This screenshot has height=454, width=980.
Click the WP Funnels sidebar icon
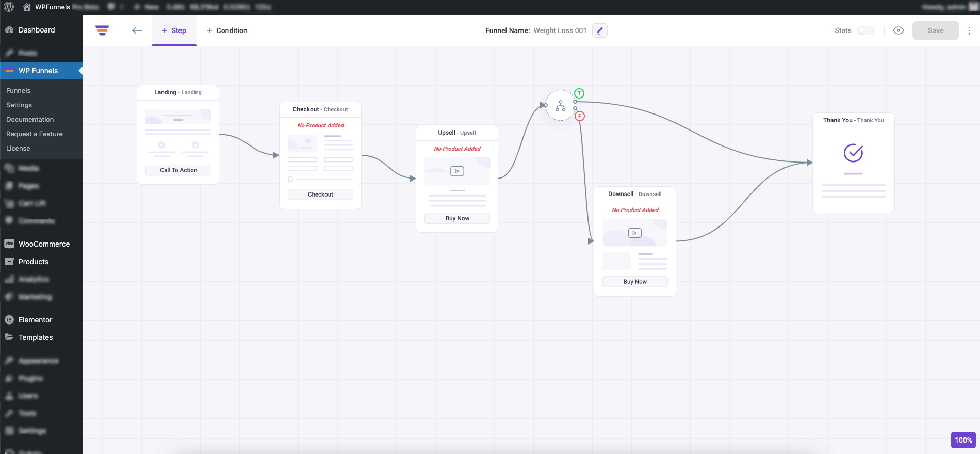pyautogui.click(x=9, y=71)
